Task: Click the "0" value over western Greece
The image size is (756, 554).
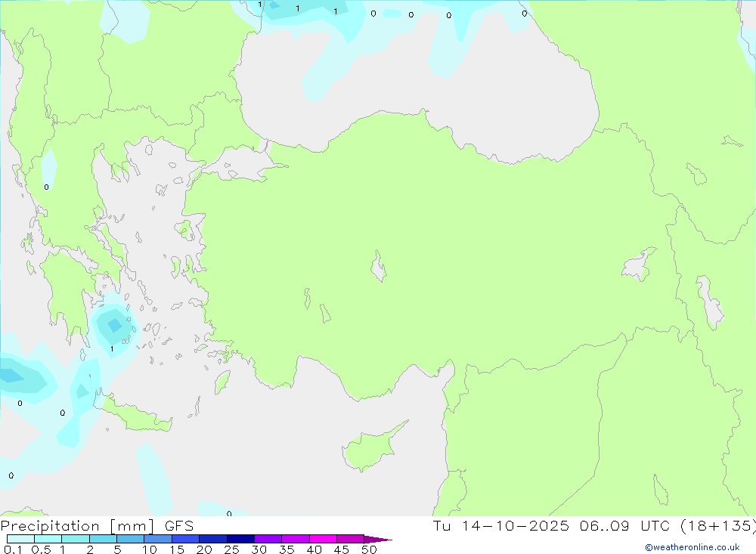Action: pos(46,187)
